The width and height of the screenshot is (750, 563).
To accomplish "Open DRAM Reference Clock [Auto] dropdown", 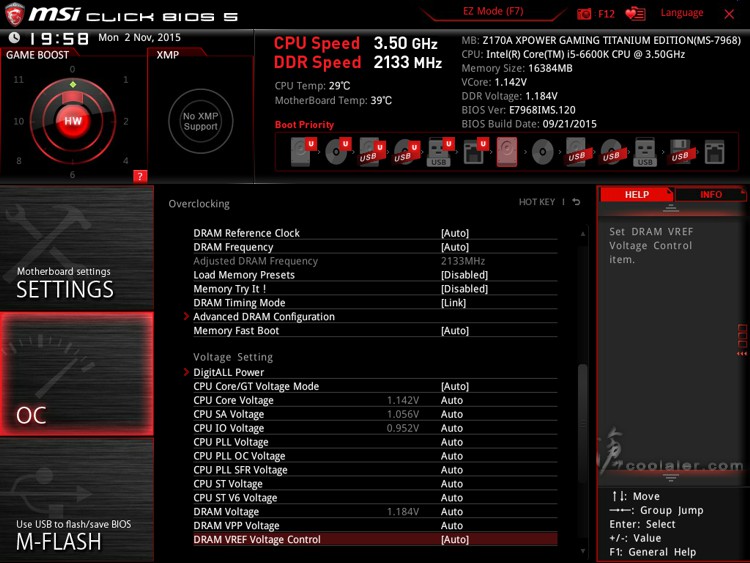I will click(x=454, y=233).
